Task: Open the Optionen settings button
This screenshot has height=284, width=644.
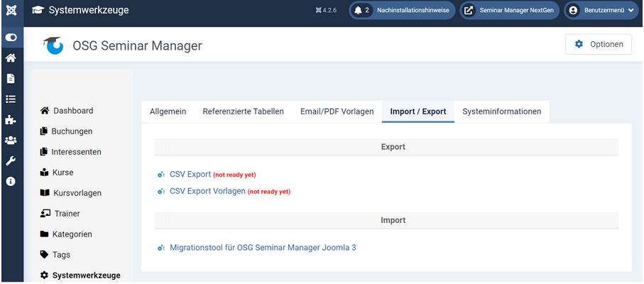Action: (x=599, y=44)
